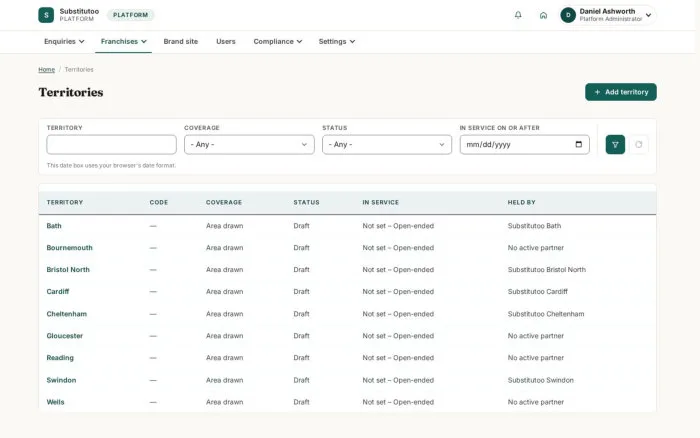This screenshot has height=438, width=700.
Task: Click the CODE column header
Action: click(158, 202)
